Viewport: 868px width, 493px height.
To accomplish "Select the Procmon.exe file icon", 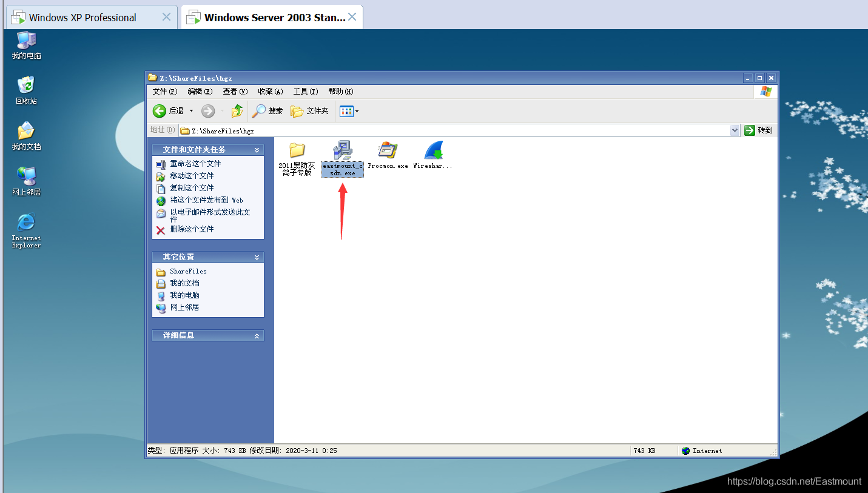I will (x=388, y=150).
